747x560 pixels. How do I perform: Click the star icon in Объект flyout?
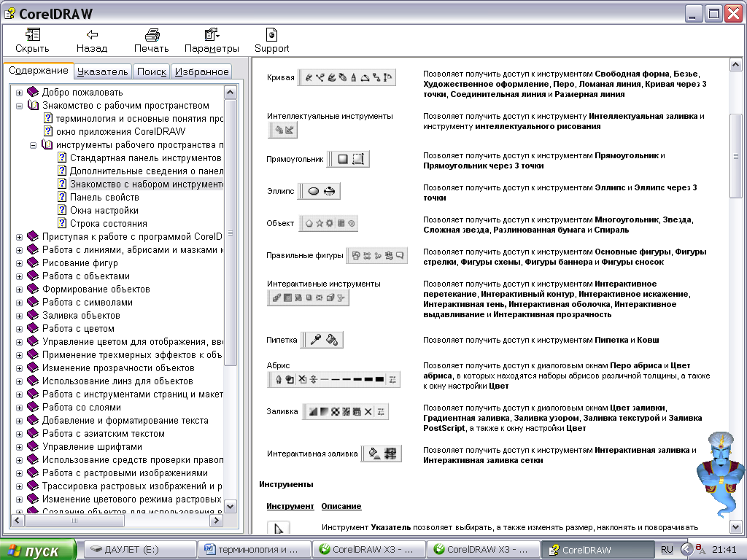coord(320,223)
